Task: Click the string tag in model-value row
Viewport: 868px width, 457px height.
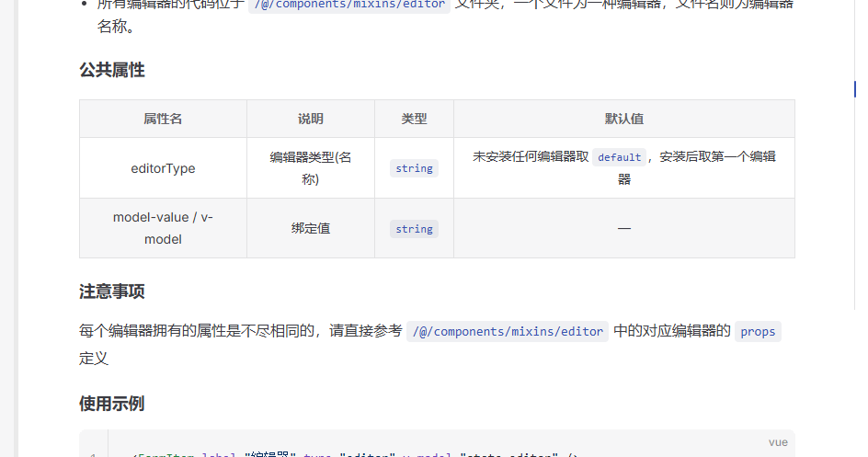Action: coord(414,229)
